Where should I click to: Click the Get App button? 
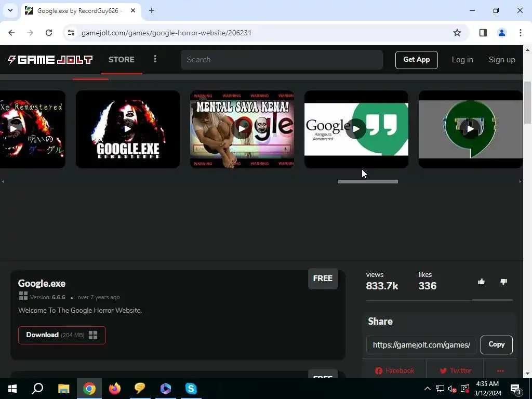click(x=416, y=60)
